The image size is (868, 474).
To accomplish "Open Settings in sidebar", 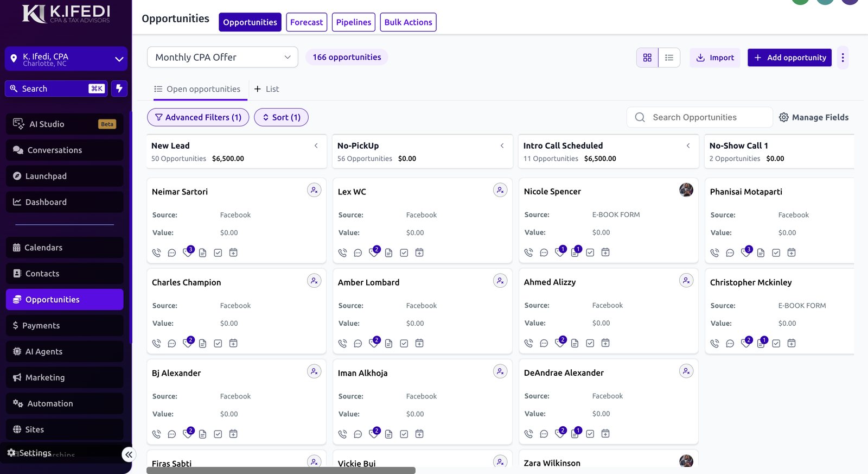I will pyautogui.click(x=30, y=453).
